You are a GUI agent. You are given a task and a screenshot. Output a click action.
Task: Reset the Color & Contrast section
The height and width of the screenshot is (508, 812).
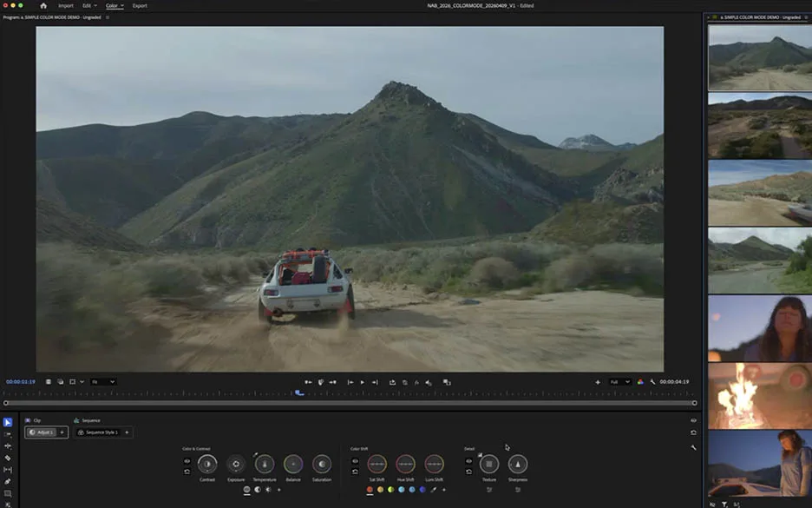pyautogui.click(x=187, y=472)
